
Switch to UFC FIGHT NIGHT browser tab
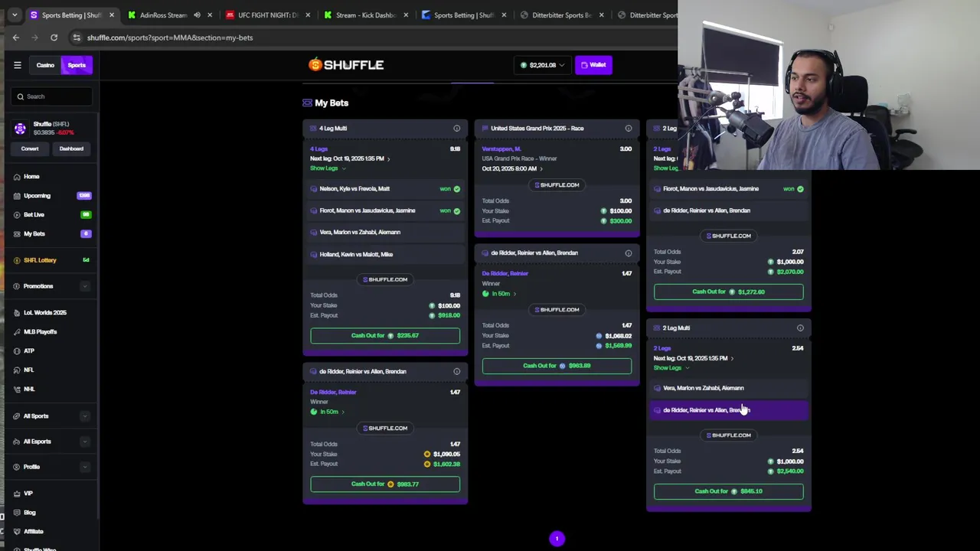(x=268, y=15)
